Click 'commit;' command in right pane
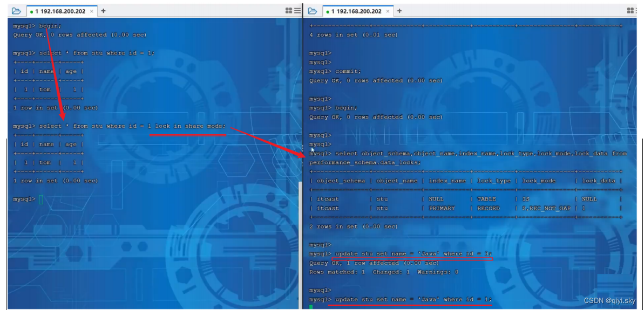The height and width of the screenshot is (310, 644). click(348, 71)
